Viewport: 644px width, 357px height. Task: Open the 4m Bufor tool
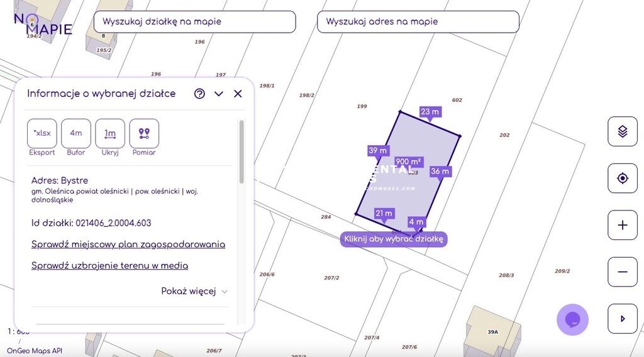[x=76, y=133]
